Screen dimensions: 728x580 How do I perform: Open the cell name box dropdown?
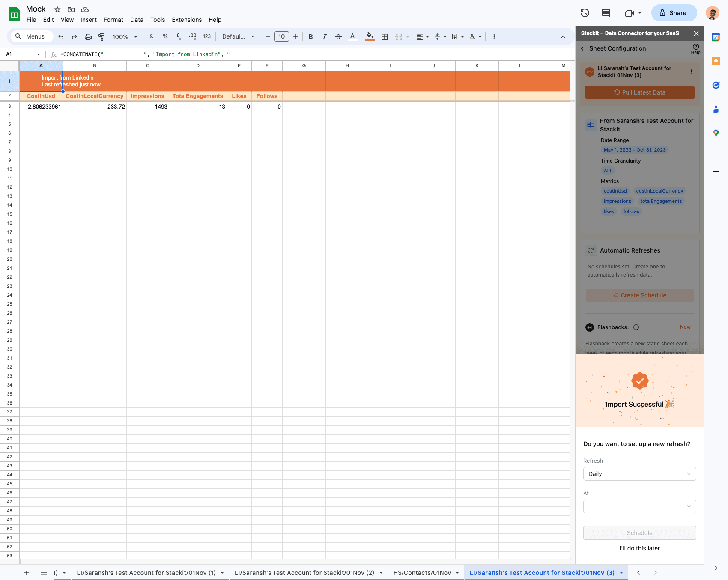pos(39,54)
